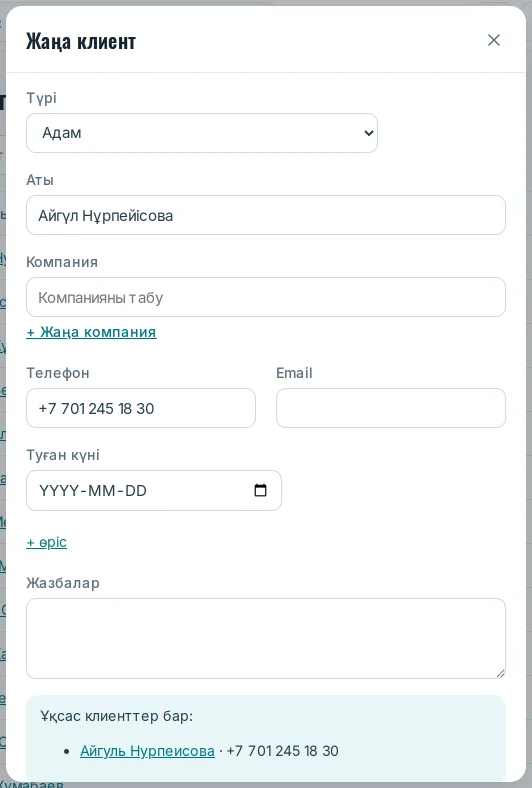
Task: Click the Аты name input field
Action: coord(266,215)
